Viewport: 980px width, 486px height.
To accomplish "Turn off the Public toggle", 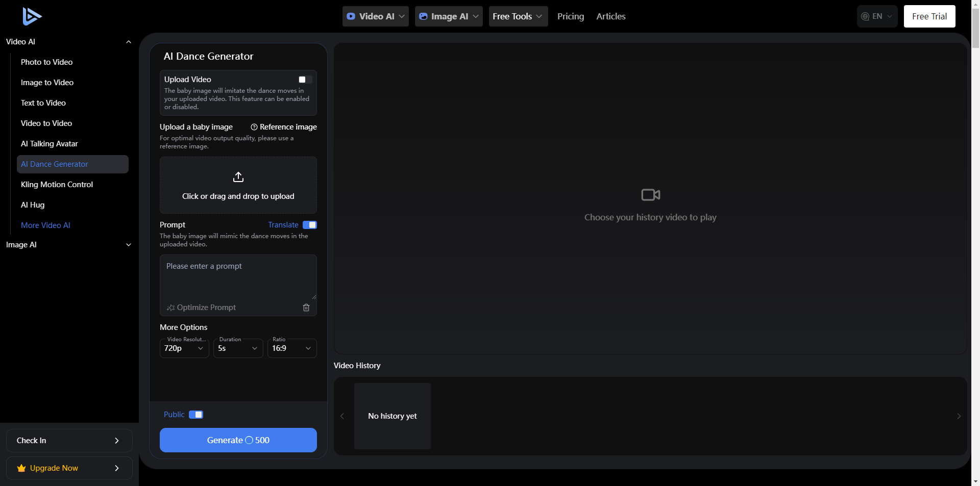I will 197,415.
